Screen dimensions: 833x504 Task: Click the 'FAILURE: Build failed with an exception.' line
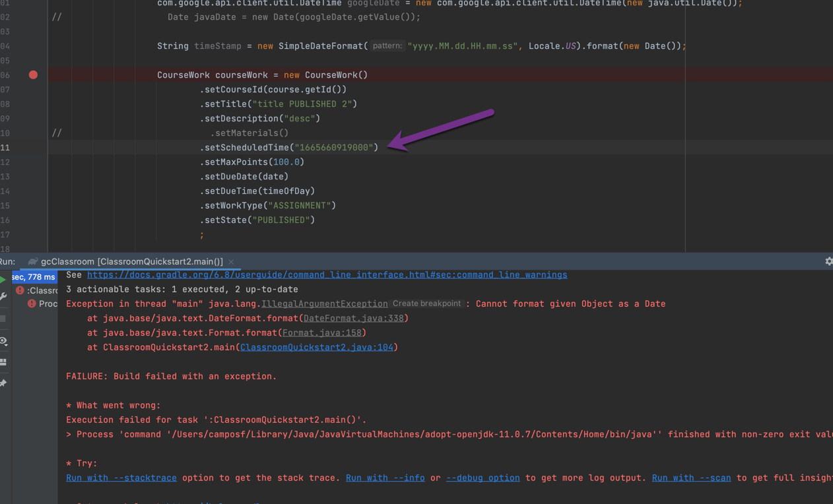[x=172, y=377]
